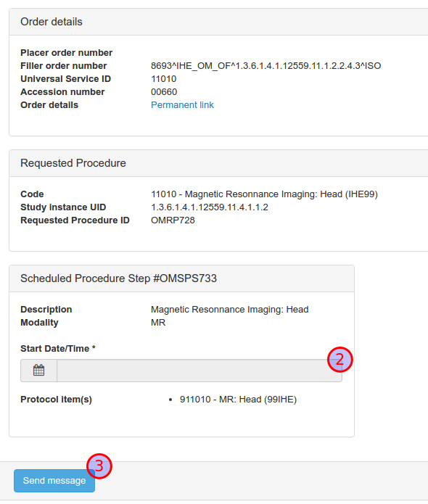Click protocol item 911010 - MR: Head
The image size is (428, 504).
pyautogui.click(x=238, y=400)
